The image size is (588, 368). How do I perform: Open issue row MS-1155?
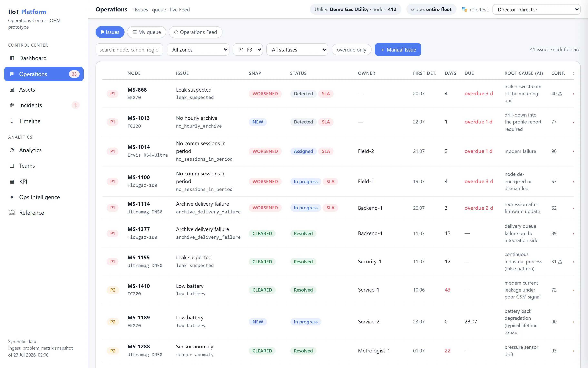(x=338, y=262)
